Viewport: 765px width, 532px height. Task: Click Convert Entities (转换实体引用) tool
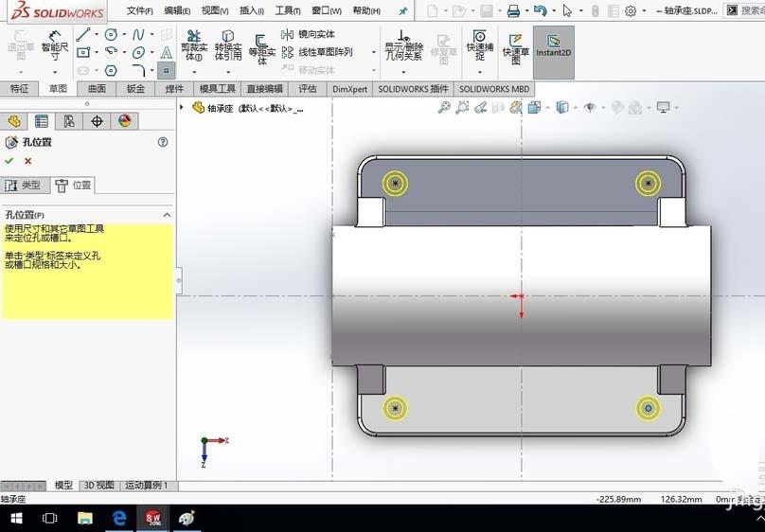tap(228, 44)
